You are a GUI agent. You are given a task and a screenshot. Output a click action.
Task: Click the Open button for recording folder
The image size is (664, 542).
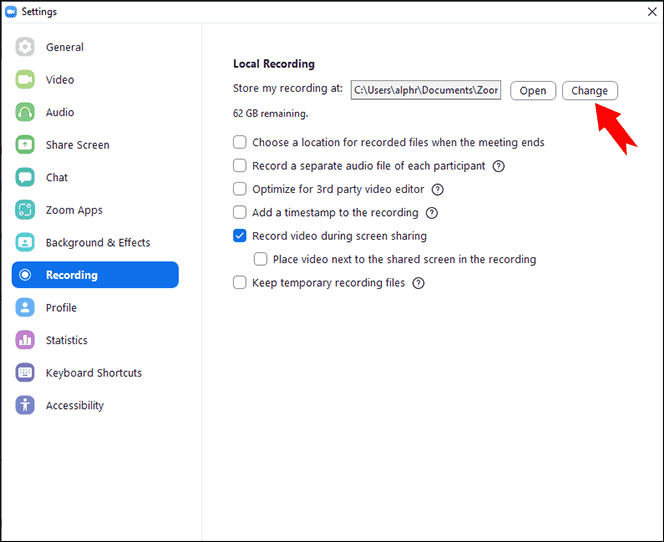tap(533, 91)
